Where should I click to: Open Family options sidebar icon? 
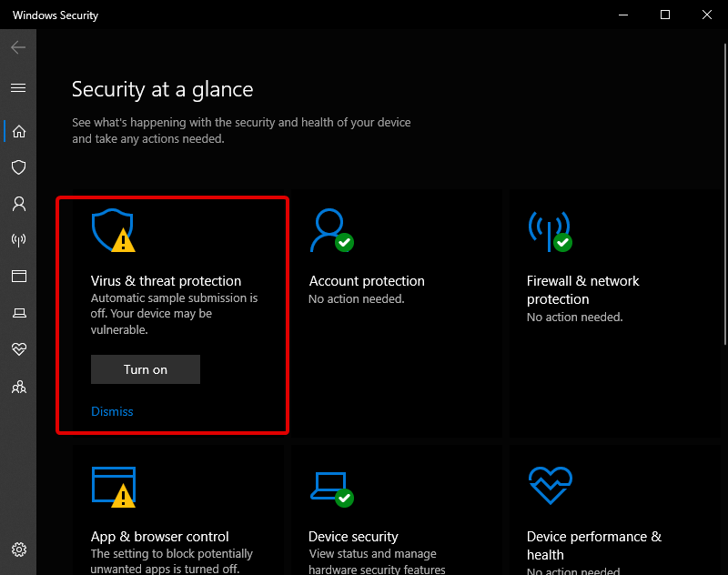pyautogui.click(x=18, y=387)
